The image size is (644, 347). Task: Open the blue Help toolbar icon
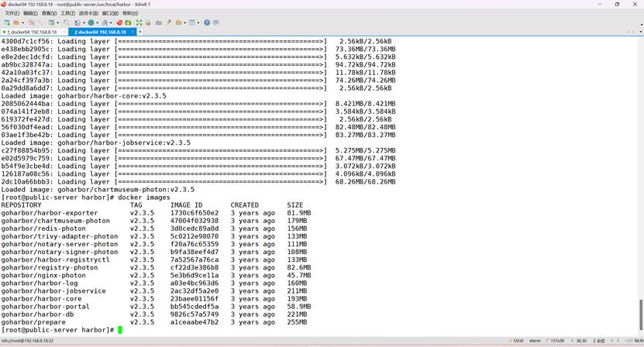point(207,22)
